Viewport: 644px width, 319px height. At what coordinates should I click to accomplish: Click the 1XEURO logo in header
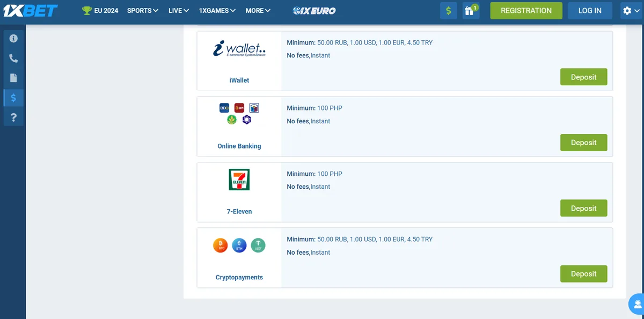314,11
